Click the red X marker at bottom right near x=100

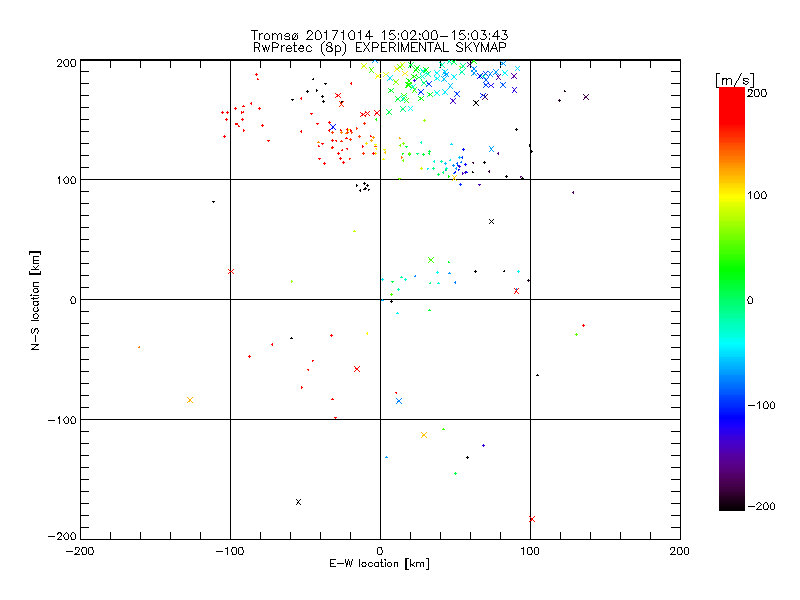coord(532,519)
